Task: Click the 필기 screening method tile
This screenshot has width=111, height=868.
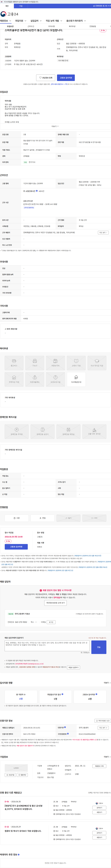Action: coord(68,518)
